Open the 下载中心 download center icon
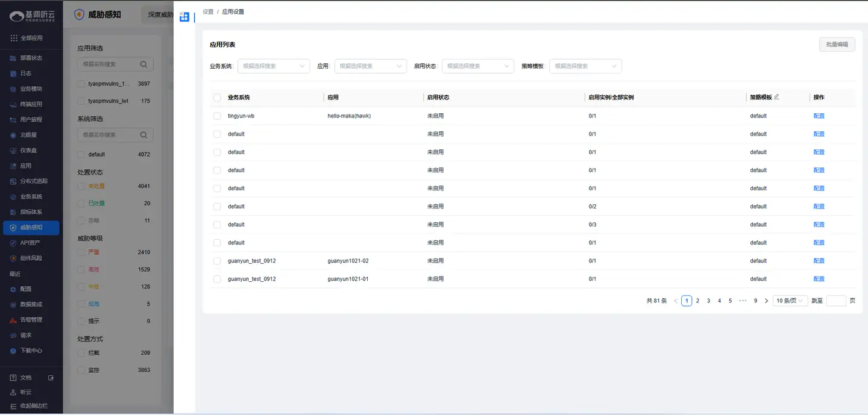This screenshot has width=868, height=415. click(x=13, y=351)
